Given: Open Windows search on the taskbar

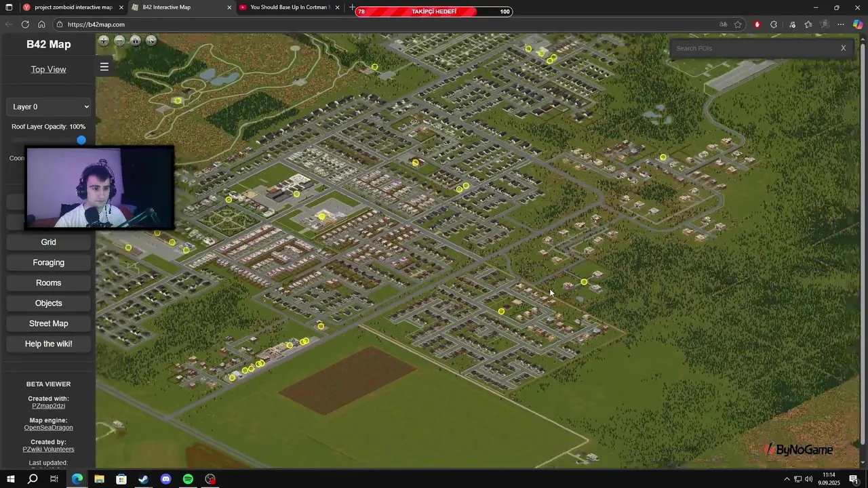Looking at the screenshot, I should (x=32, y=479).
